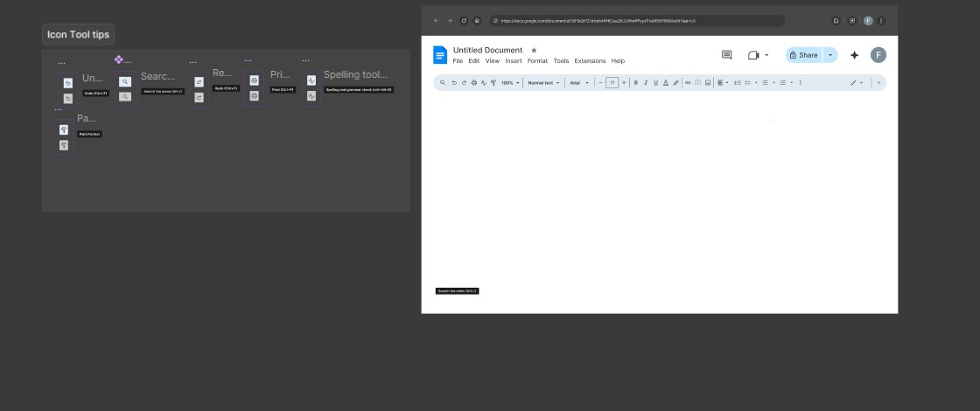Open the zoom 100% dropdown
The image size is (980, 411).
tap(510, 82)
